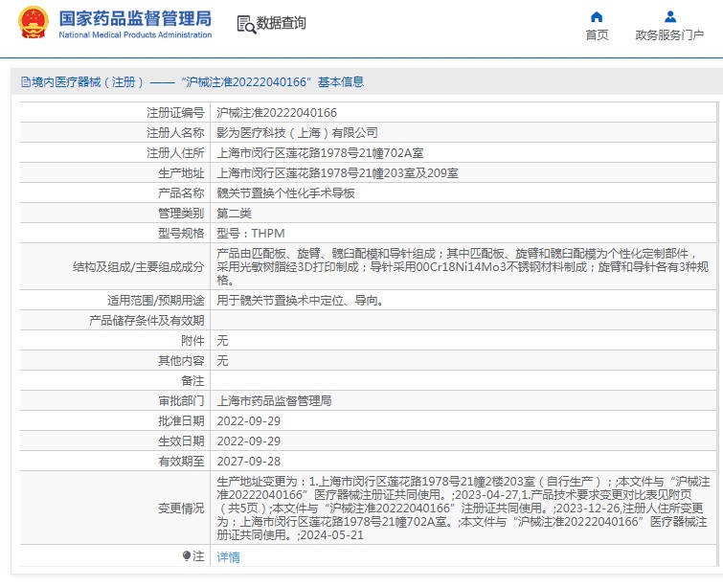Click 其他内容 value 无

point(222,361)
